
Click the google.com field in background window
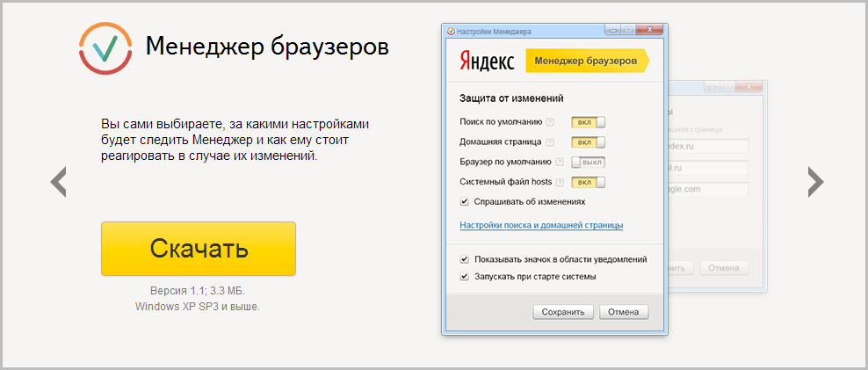pyautogui.click(x=707, y=190)
